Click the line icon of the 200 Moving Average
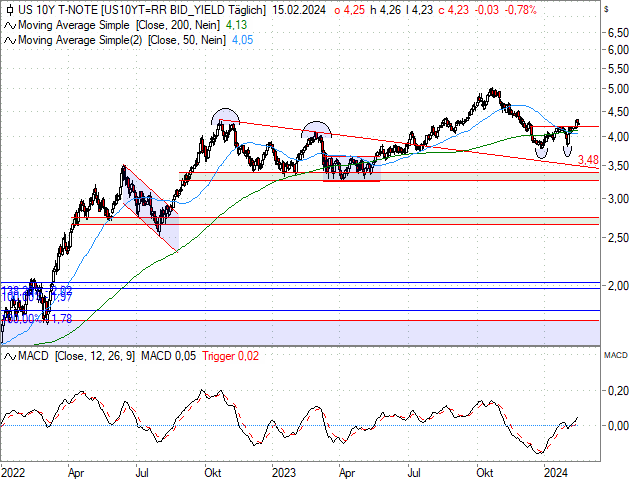Image resolution: width=640 pixels, height=480 pixels. point(10,26)
